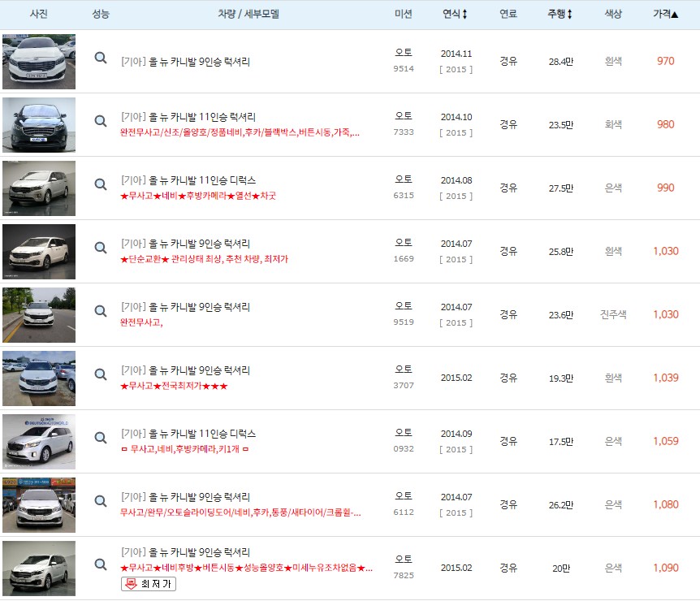Viewport: 700px width, 601px height.
Task: Open photo of dark gray Carnival priced 980
Action: [x=39, y=125]
